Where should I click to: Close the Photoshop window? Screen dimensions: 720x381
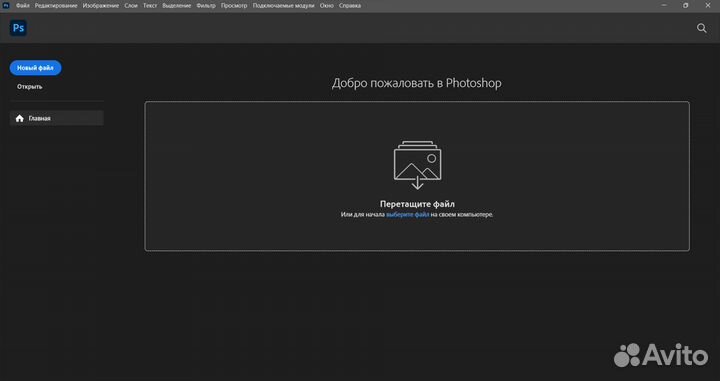[x=708, y=6]
